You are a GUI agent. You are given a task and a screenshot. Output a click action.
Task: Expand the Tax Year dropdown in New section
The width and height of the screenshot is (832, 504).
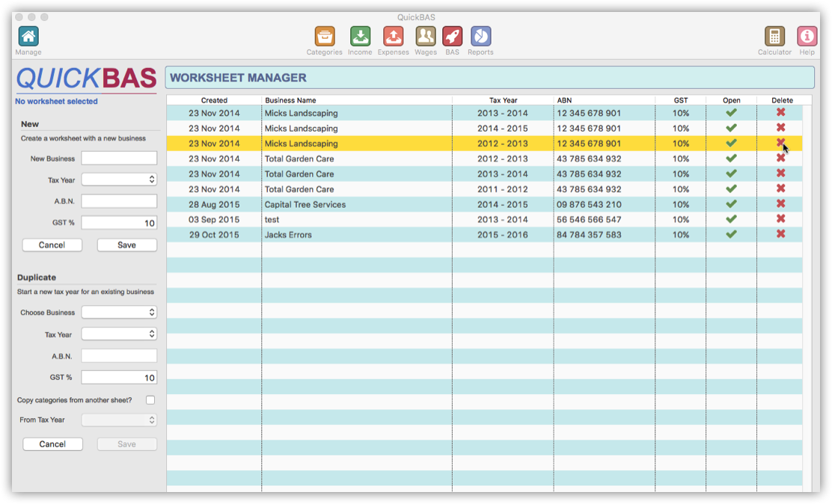pos(119,179)
